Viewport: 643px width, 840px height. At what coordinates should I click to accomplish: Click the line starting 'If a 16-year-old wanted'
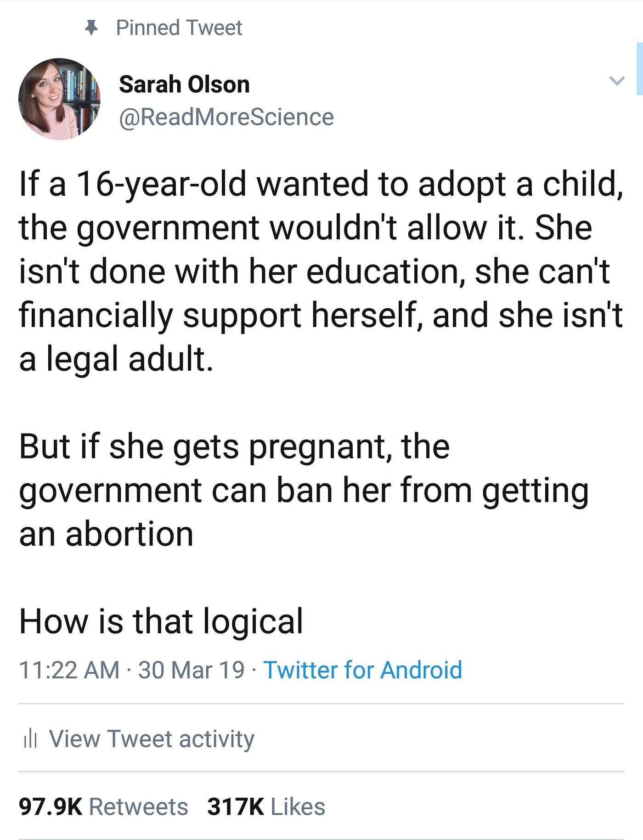(x=321, y=185)
